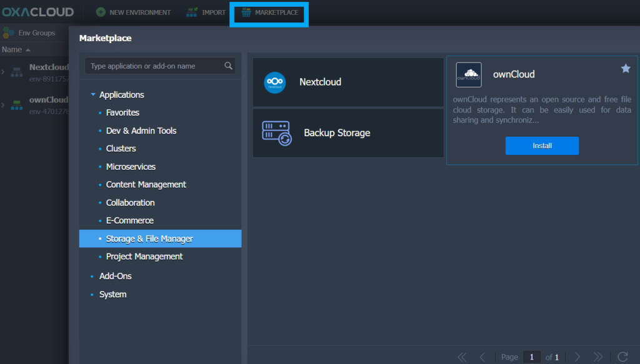This screenshot has width=640, height=364.
Task: Click the ownCloud description text
Action: tap(542, 110)
